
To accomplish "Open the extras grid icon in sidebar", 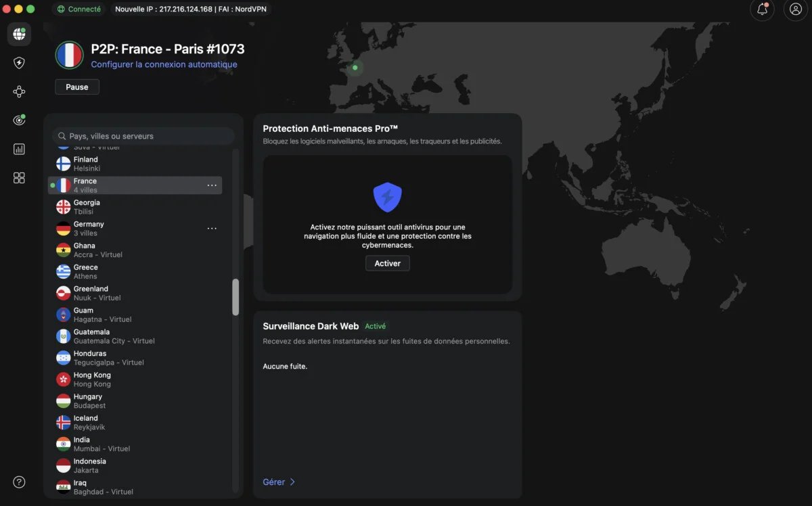I will tap(18, 177).
